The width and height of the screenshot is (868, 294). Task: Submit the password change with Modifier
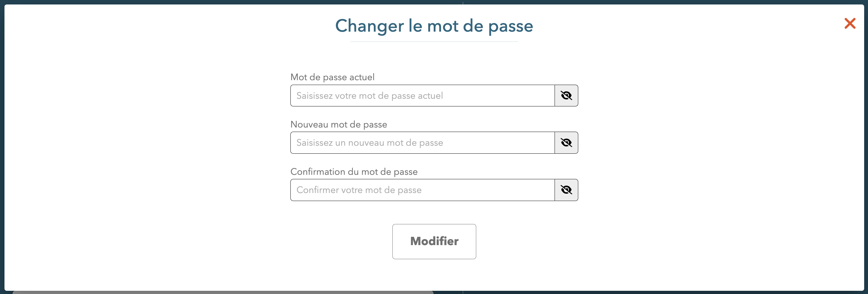tap(434, 241)
